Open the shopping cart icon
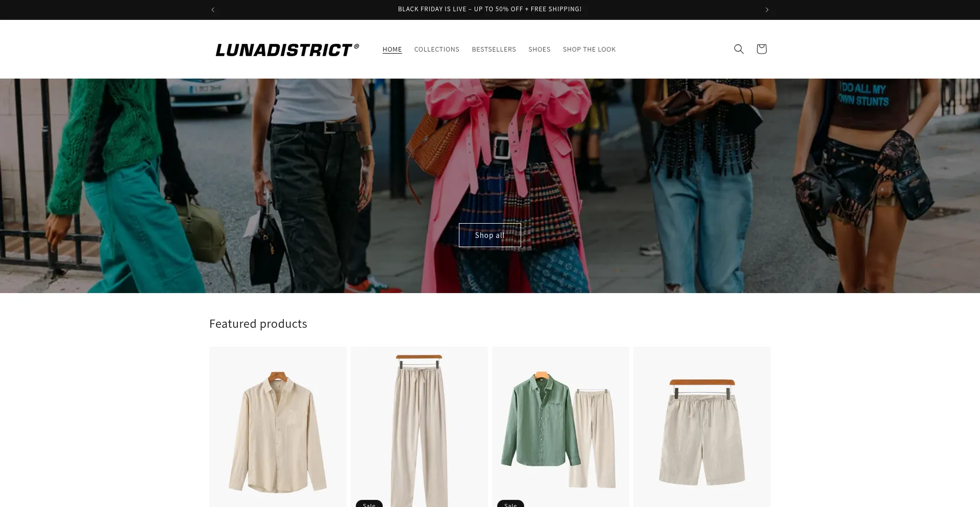 click(761, 49)
